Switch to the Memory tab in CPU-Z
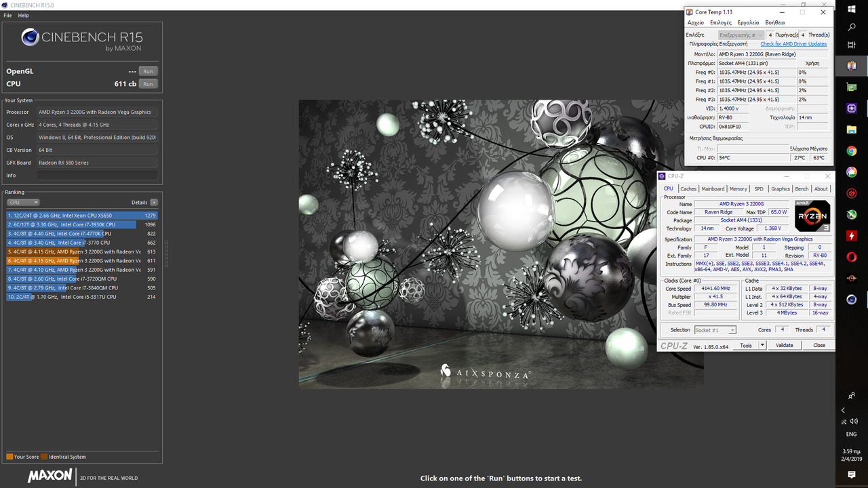This screenshot has width=868, height=488. 738,189
